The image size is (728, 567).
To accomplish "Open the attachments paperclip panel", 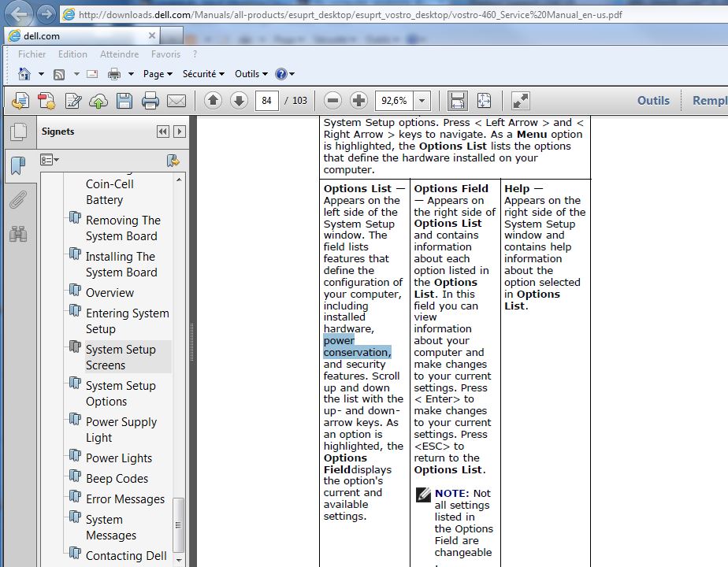I will 18,200.
